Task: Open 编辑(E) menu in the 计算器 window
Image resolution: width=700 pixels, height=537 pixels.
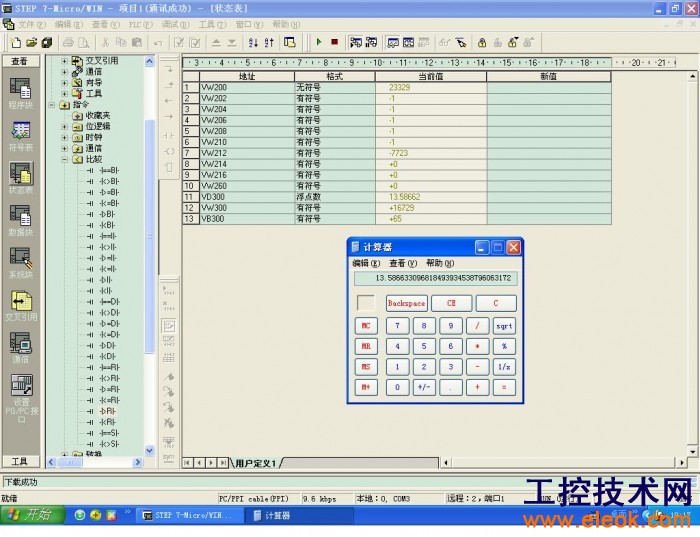Action: tap(366, 263)
